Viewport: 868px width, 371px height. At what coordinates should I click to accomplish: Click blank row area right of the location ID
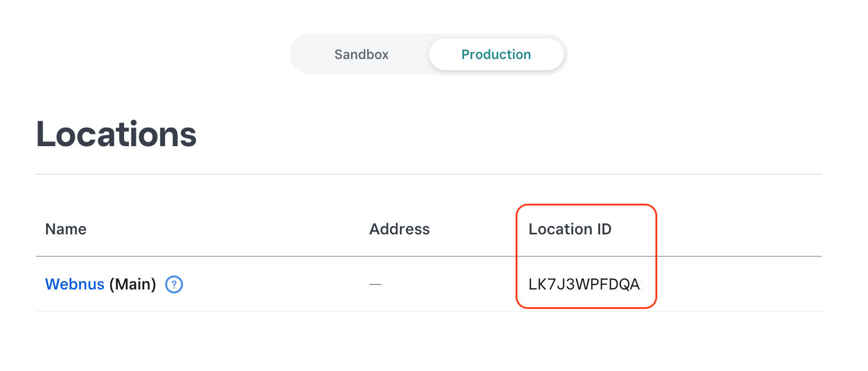point(735,285)
